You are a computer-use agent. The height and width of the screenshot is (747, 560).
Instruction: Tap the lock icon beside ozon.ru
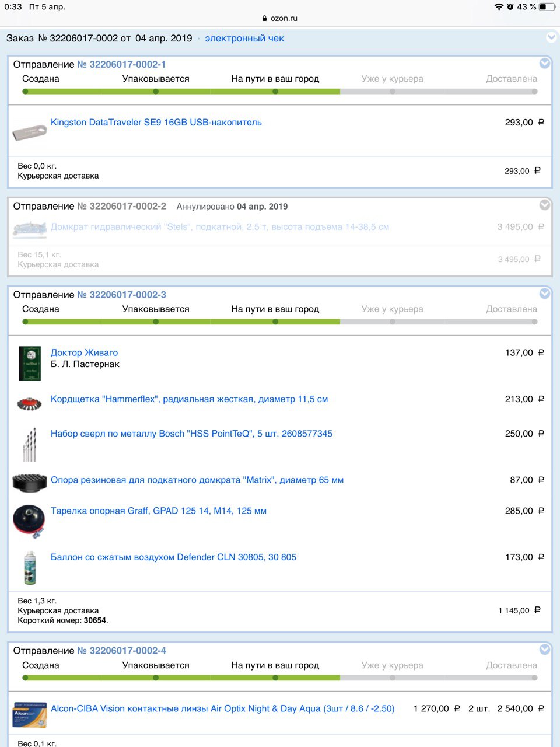265,18
